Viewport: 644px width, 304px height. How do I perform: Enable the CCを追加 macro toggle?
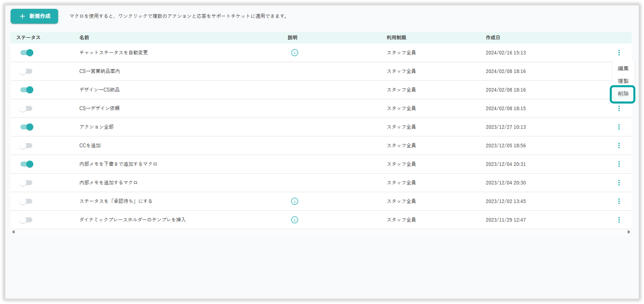26,145
